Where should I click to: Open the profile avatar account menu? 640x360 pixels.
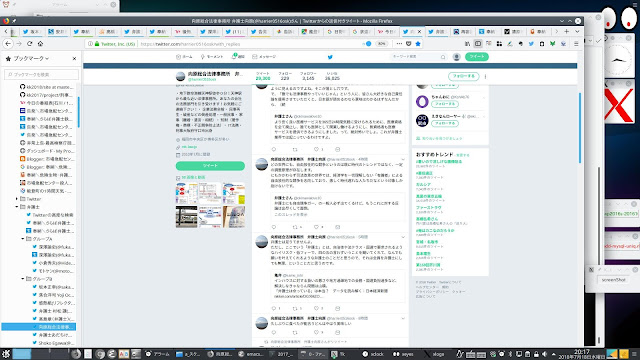[x=457, y=57]
